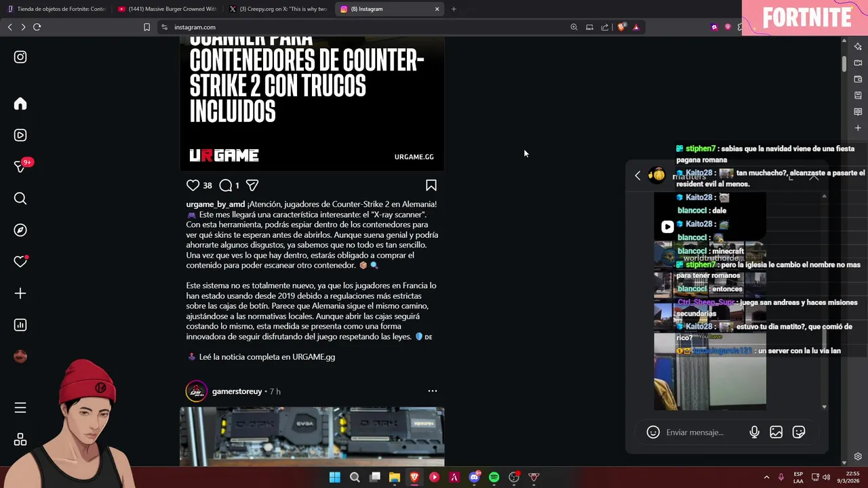Open a new browser tab

pos(454,9)
